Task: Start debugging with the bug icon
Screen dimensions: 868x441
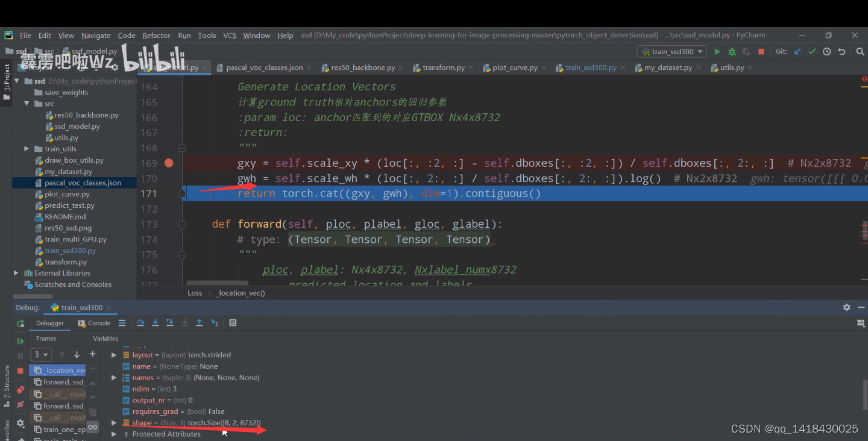Action: [x=732, y=52]
